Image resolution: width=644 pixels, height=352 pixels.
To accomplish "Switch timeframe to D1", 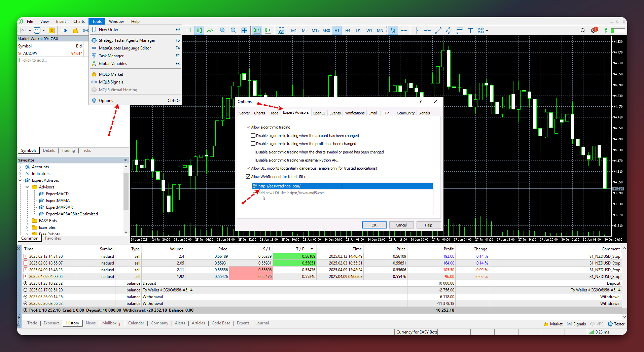I will pyautogui.click(x=358, y=30).
